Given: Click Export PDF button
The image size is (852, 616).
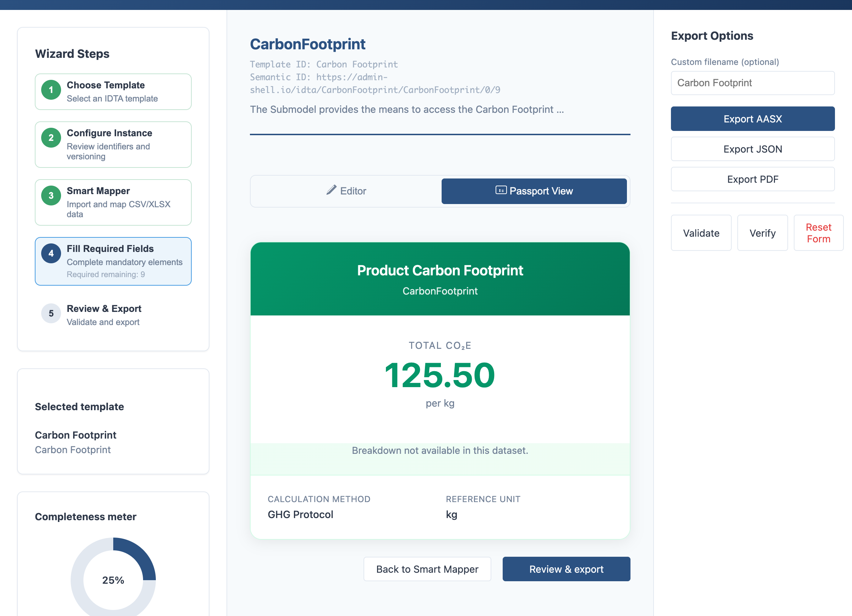Looking at the screenshot, I should point(753,179).
